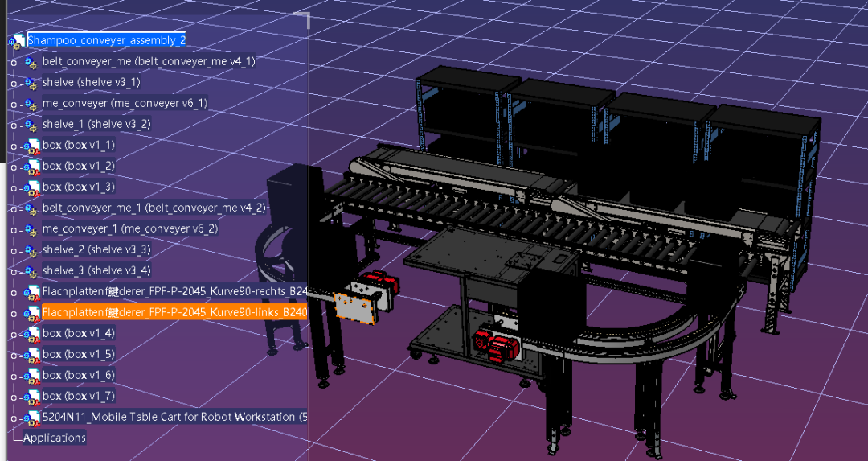Image resolution: width=868 pixels, height=461 pixels.
Task: Click the belt_conveyer_me v4_1 component icon
Action: pyautogui.click(x=31, y=62)
